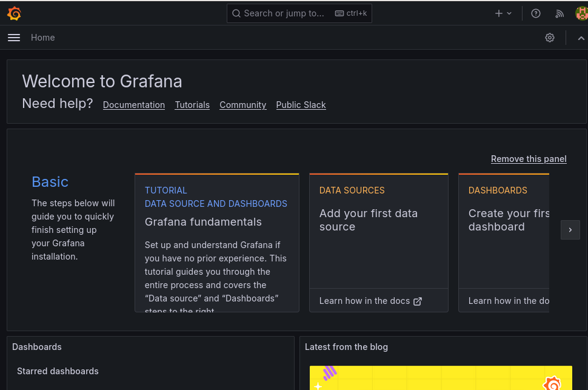This screenshot has height=390, width=588.
Task: Collapse the top bar with chevron-up icon
Action: coord(581,38)
